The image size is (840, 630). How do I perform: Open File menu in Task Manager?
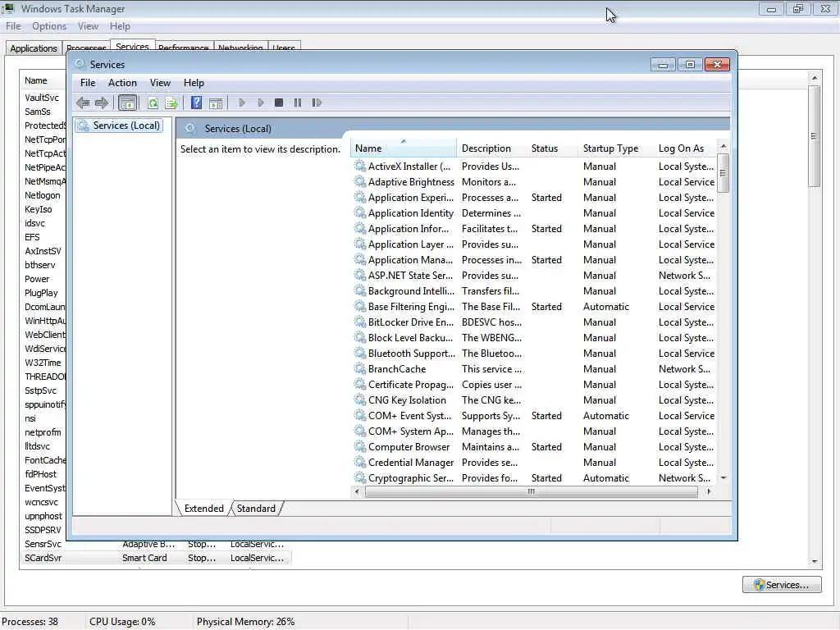13,26
